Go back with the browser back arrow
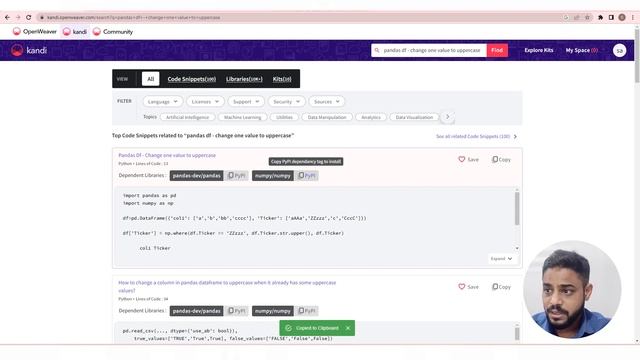 click(7, 18)
